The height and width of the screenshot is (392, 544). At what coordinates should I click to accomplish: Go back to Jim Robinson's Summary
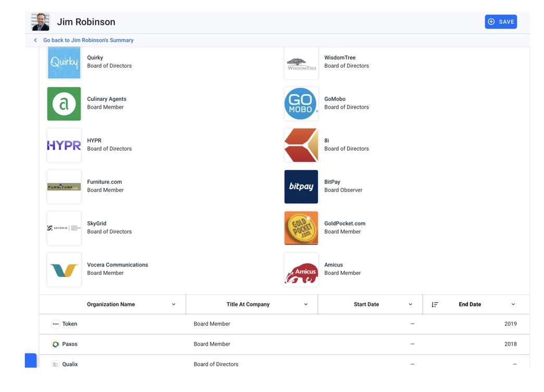[88, 40]
